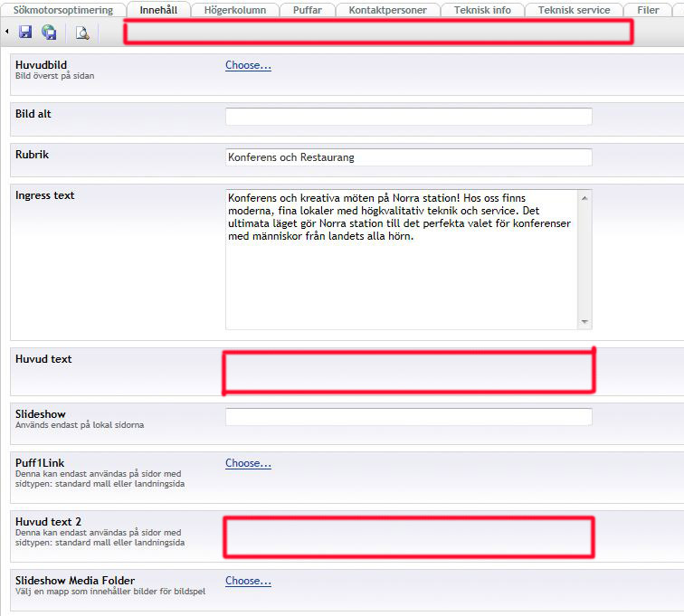Click the Ingress text scrollbar down arrow
The height and width of the screenshot is (616, 684).
(x=584, y=321)
